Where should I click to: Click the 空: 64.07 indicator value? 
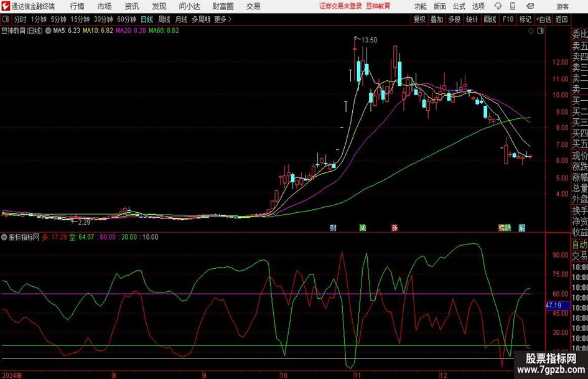pos(82,236)
